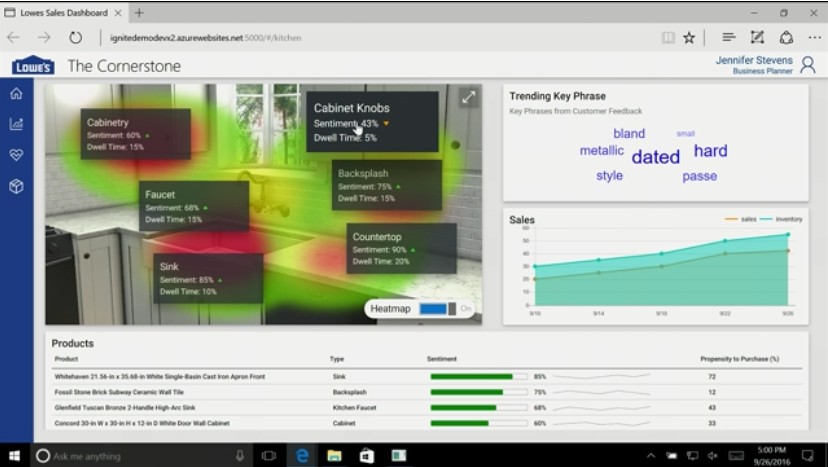This screenshot has width=828, height=467.
Task: Open Task View on taskbar
Action: pyautogui.click(x=269, y=455)
